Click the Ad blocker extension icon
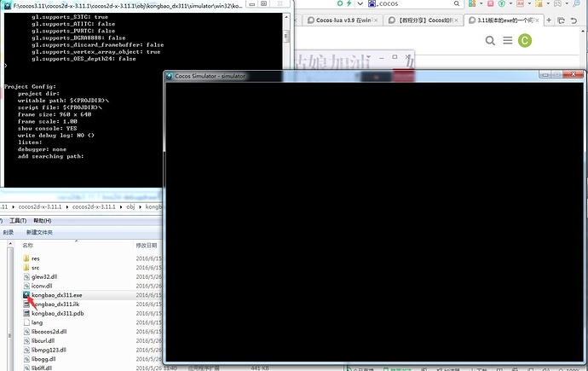Viewport: 588px width, 371px height. point(520,3)
